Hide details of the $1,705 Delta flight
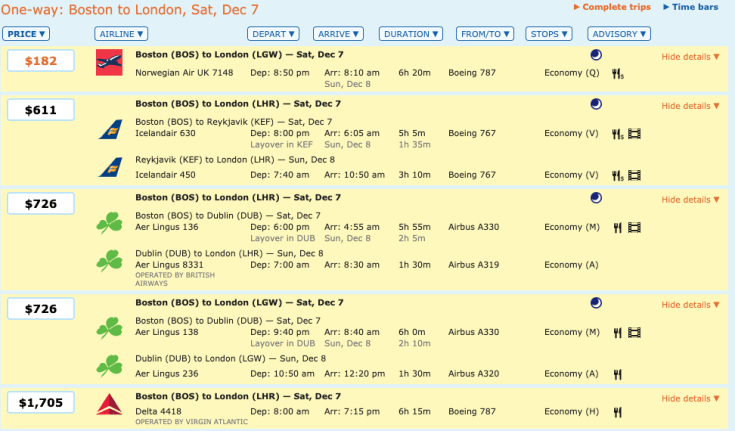 point(690,399)
